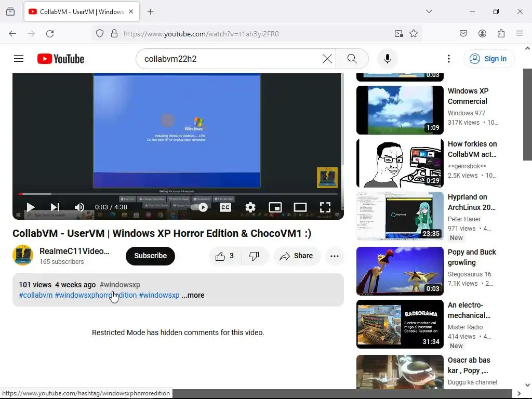This screenshot has width=532, height=399.
Task: Skip to next video
Action: (55, 207)
